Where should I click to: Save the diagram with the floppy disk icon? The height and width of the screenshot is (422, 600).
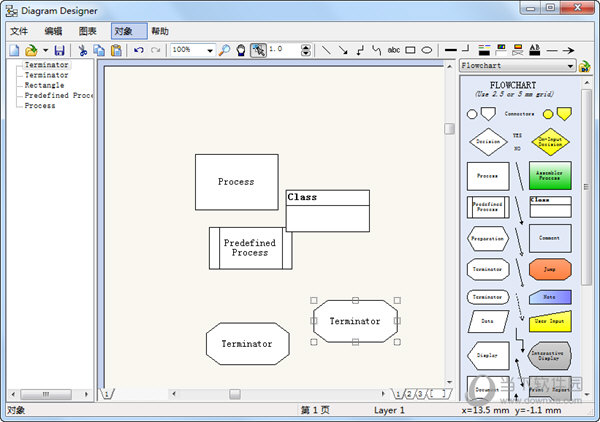coord(59,50)
